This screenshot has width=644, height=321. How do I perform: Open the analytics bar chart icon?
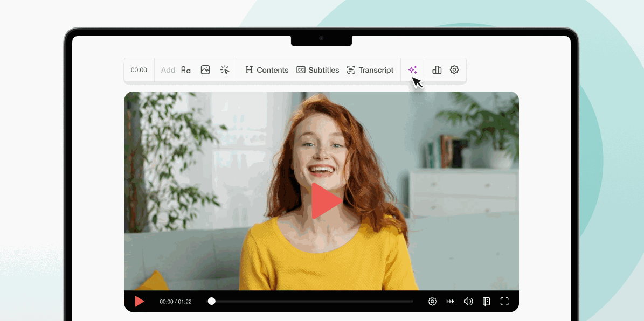point(437,70)
